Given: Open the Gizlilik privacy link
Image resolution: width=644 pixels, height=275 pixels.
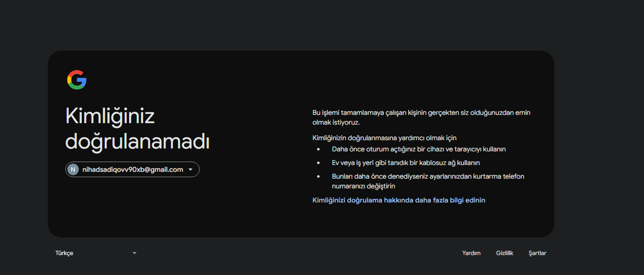Looking at the screenshot, I should pos(505,253).
